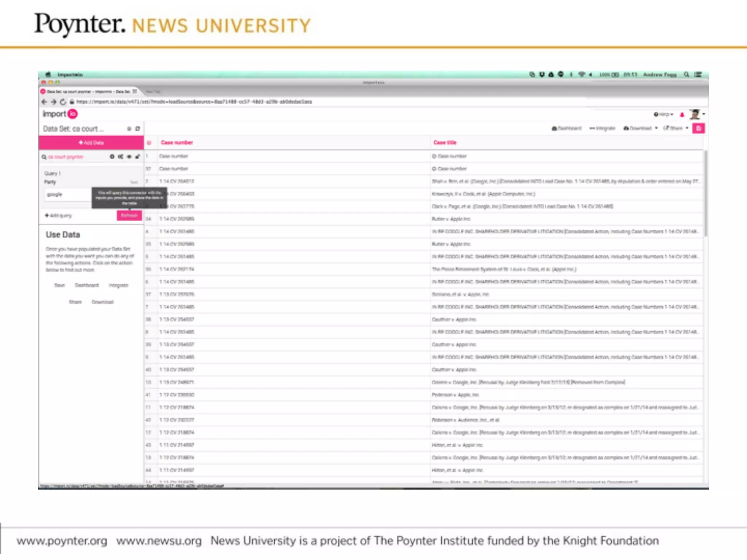Click the connector settings gear icon

(x=112, y=157)
